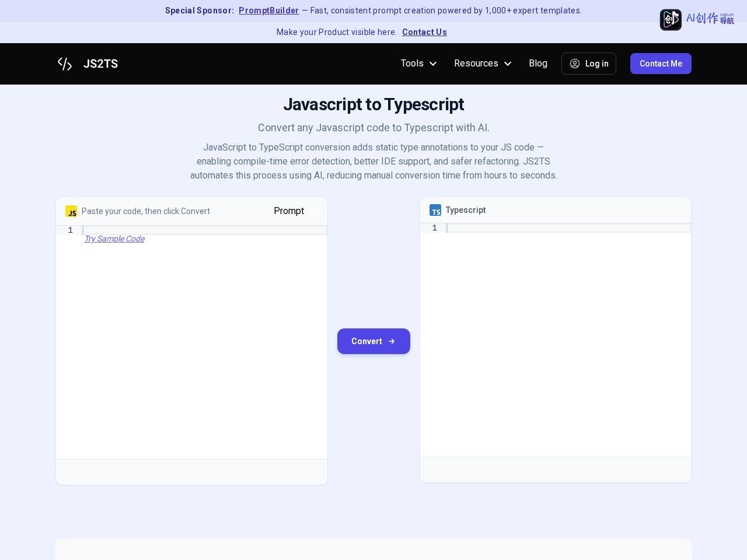Click line number 1 in Typescript editor
Viewport: 747px width, 560px height.
click(x=434, y=228)
